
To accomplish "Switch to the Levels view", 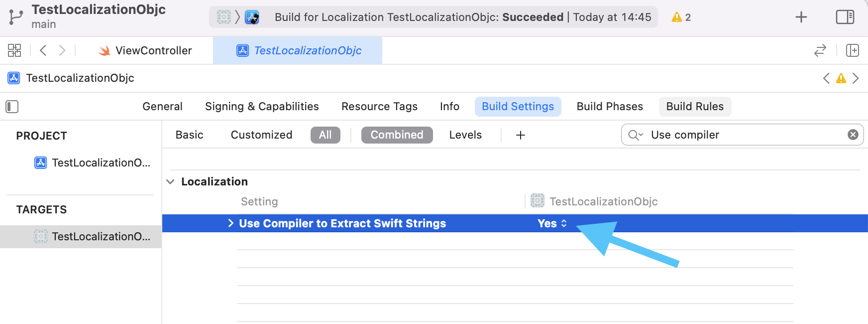I will [x=465, y=135].
